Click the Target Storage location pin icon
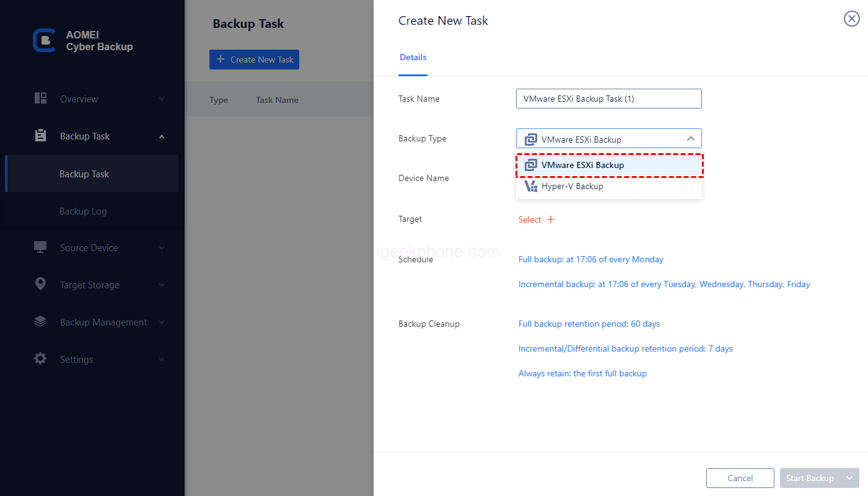This screenshot has height=496, width=868. click(41, 285)
